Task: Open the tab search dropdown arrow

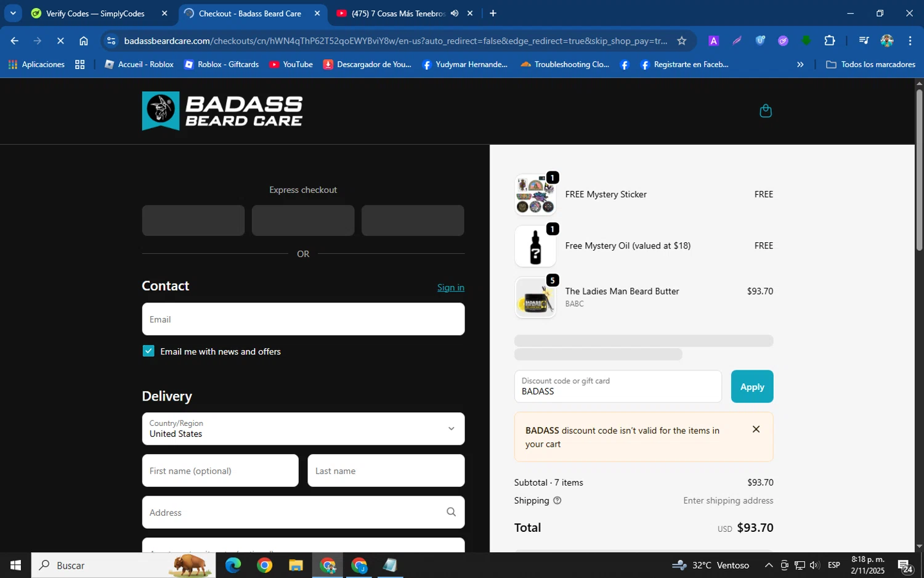Action: point(12,13)
